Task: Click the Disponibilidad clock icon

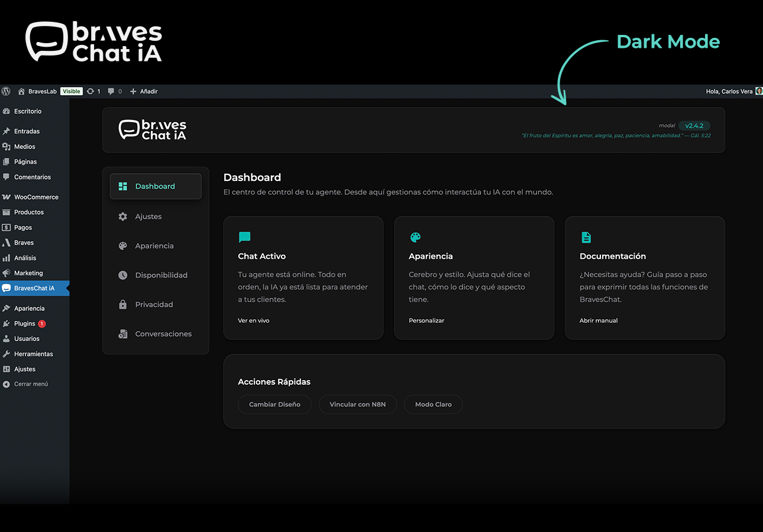Action: (123, 275)
